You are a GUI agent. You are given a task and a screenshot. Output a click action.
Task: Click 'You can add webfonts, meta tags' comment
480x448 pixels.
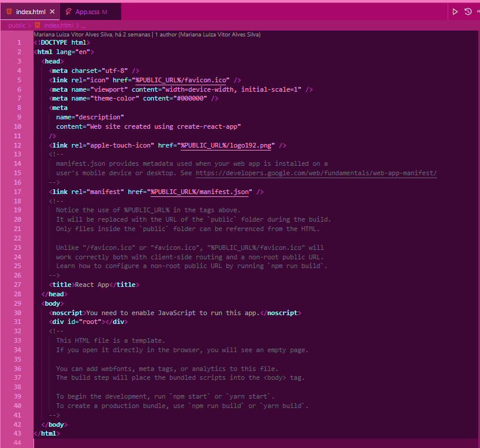click(x=167, y=369)
